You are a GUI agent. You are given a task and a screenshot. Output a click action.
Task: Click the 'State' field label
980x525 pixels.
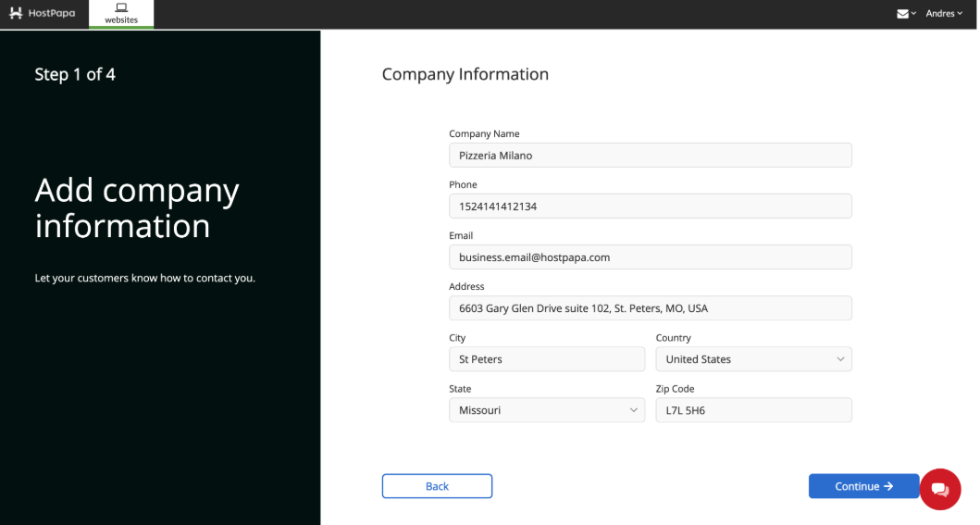pos(460,389)
